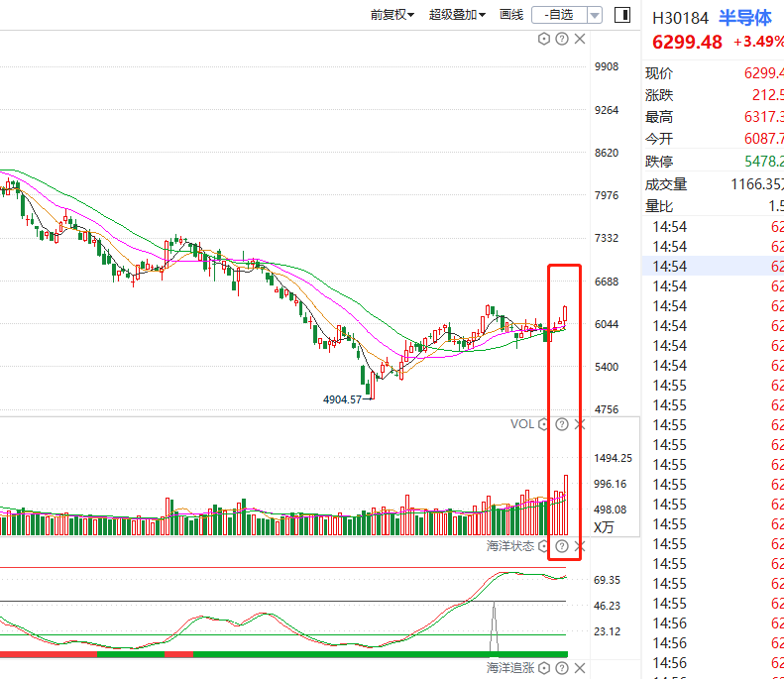Open the 海洋追涨 indicator settings icon
Viewport: 784px width, 679px height.
pyautogui.click(x=544, y=668)
